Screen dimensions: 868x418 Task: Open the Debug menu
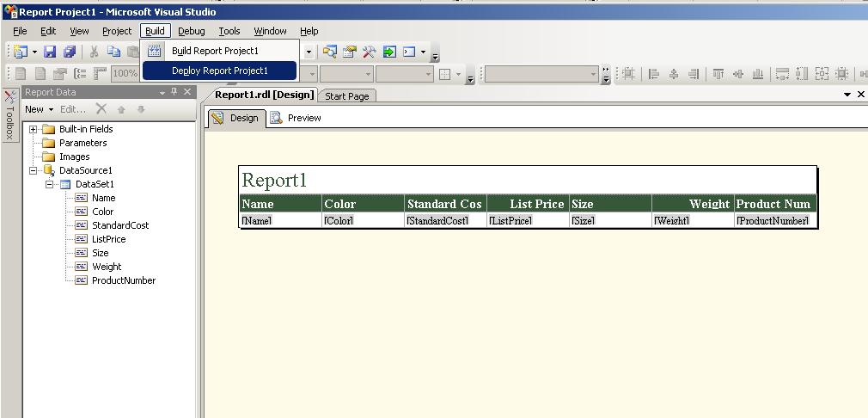pyautogui.click(x=192, y=31)
